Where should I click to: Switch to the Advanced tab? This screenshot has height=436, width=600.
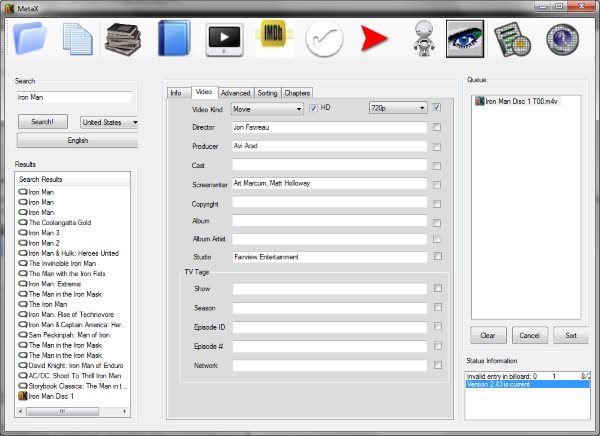[236, 93]
